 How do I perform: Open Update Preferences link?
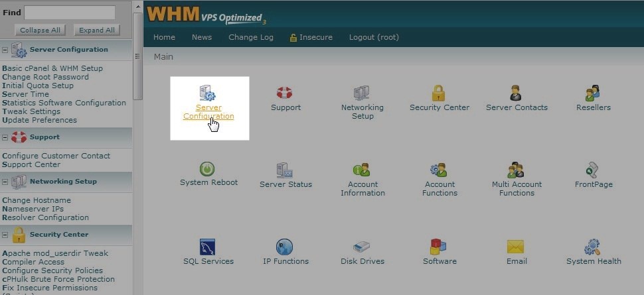point(39,120)
